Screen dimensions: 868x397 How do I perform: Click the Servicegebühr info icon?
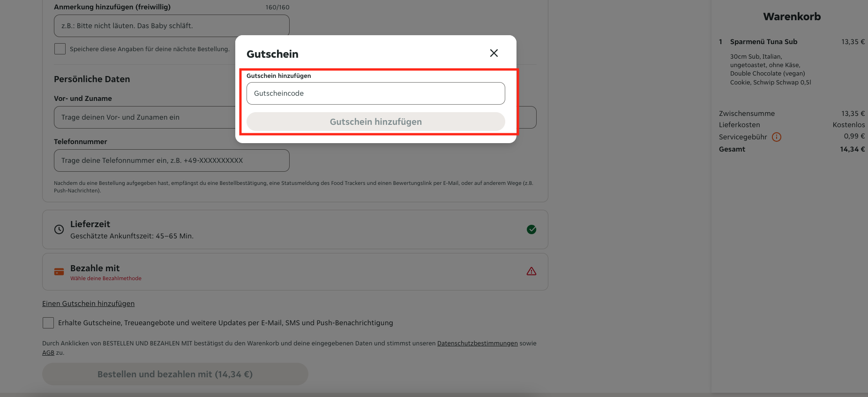(x=777, y=137)
